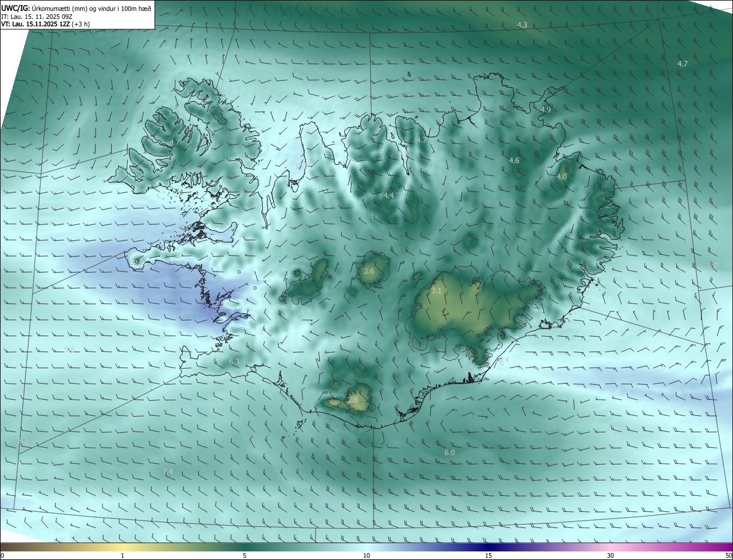Viewport: 733px width, 560px height.
Task: Click the 4.3 value label on map
Action: click(522, 25)
